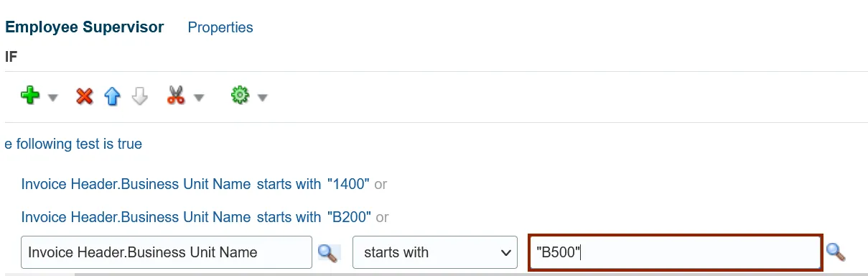Image resolution: width=868 pixels, height=276 pixels.
Task: Expand the dropdown arrow beside the plus icon
Action: click(x=52, y=98)
